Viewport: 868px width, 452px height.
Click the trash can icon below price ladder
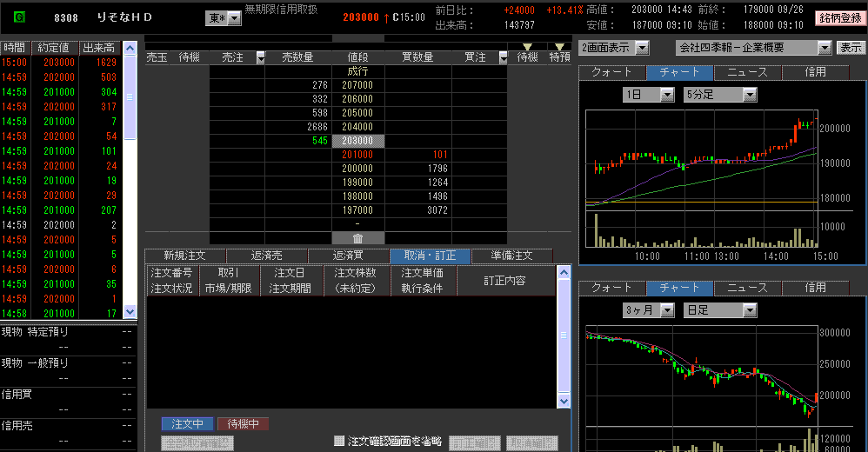click(x=357, y=238)
